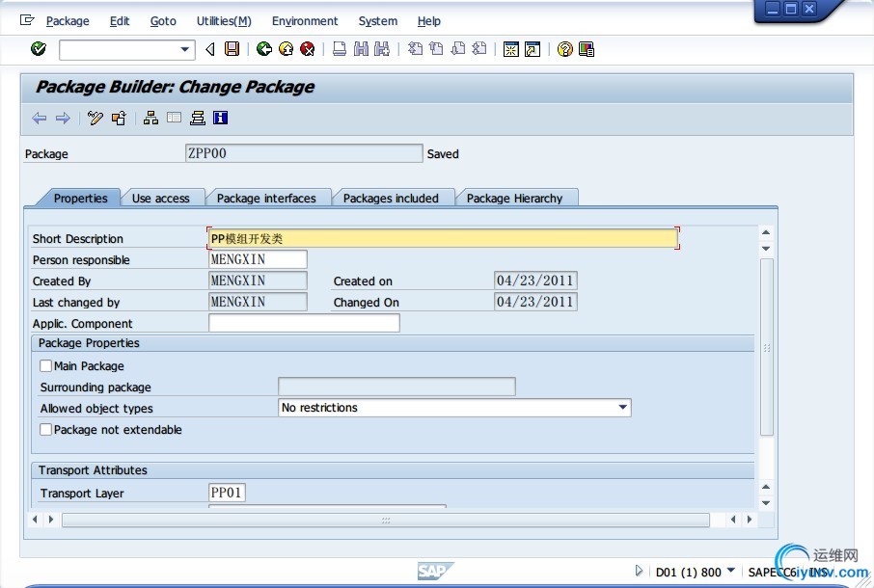
Task: Open the Environment menu
Action: point(305,21)
